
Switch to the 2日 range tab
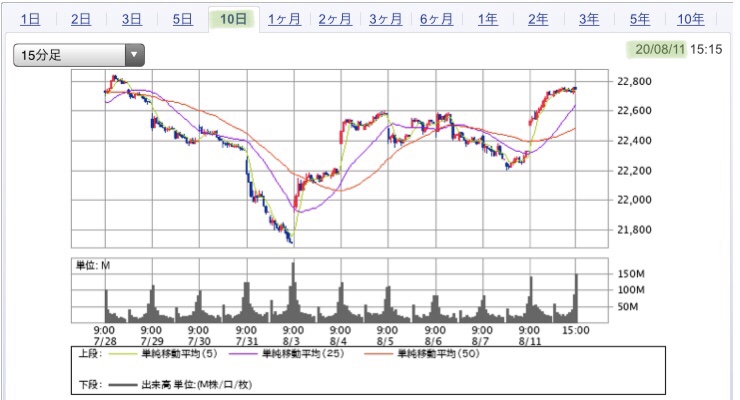[x=81, y=19]
